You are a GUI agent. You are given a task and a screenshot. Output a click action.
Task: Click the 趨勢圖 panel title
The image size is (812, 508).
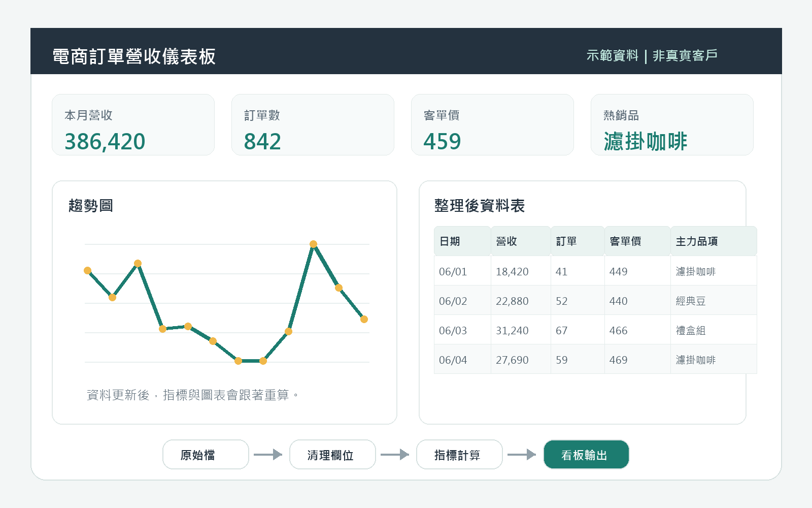pyautogui.click(x=91, y=206)
